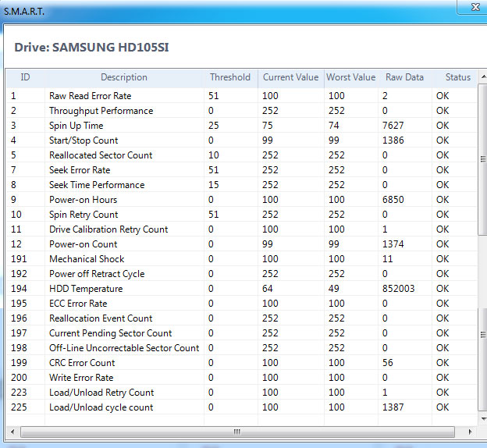Viewport: 487px width, 448px height.
Task: Click current value 64 for HDD Temperature
Action: coord(268,289)
